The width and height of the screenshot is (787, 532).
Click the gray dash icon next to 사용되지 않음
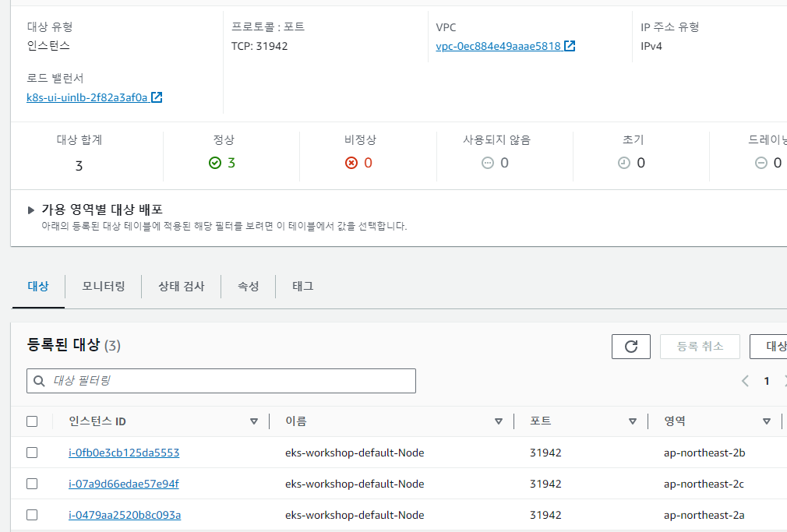487,163
